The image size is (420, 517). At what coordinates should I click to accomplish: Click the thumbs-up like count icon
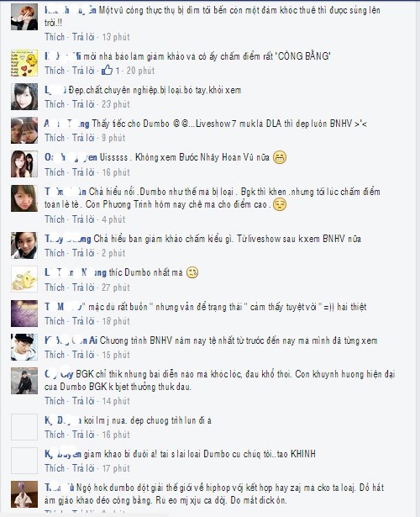107,71
